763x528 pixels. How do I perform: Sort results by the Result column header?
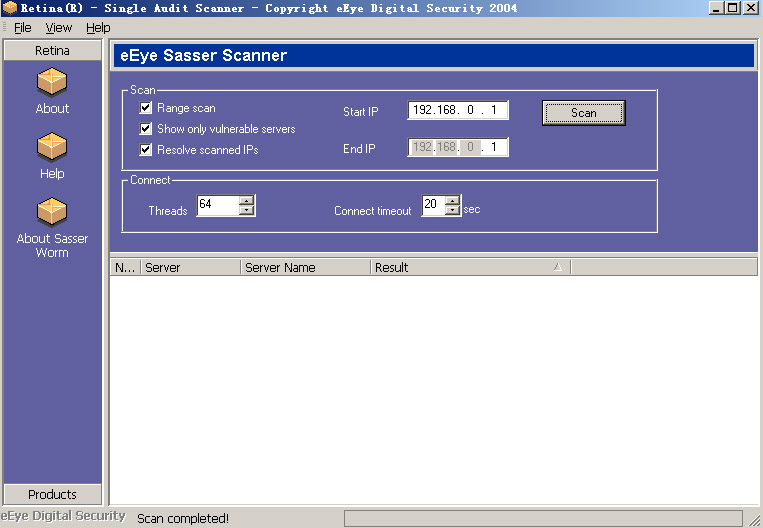(471, 267)
